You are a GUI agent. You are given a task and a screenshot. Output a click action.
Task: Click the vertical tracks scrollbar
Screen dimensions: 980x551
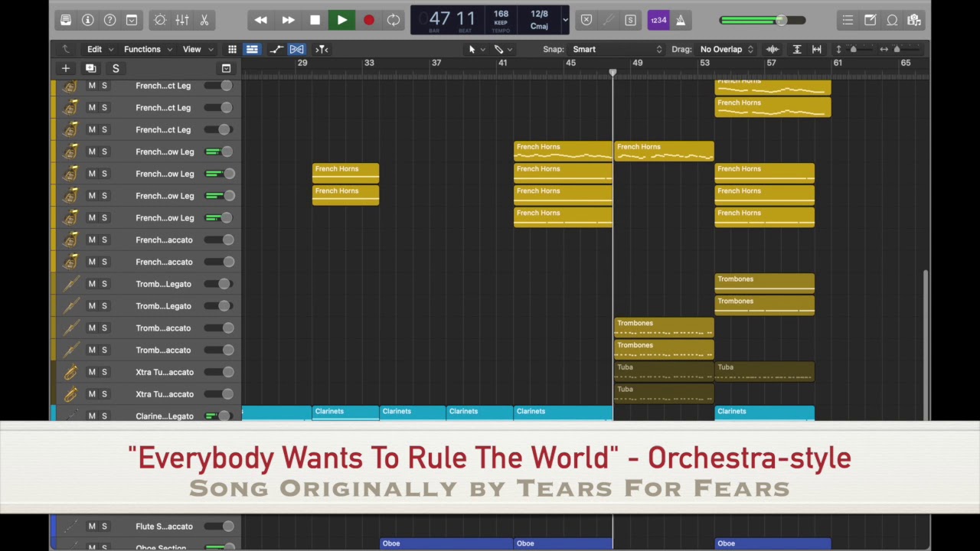pos(926,345)
